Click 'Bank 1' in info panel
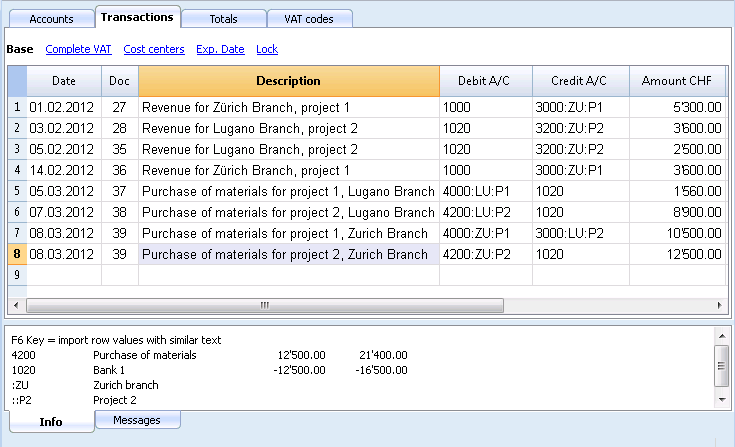This screenshot has width=735, height=447. (x=109, y=370)
